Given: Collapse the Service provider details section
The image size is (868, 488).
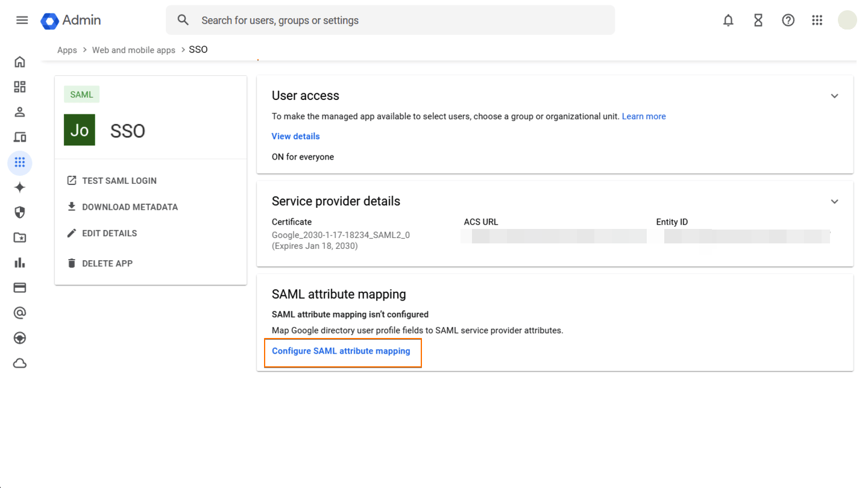Looking at the screenshot, I should (x=835, y=201).
